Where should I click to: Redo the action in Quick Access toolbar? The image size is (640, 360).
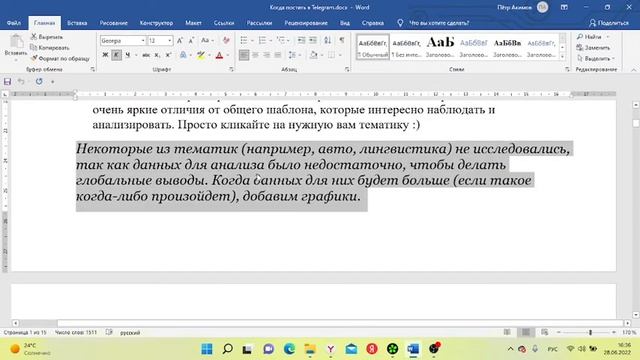tap(39, 82)
